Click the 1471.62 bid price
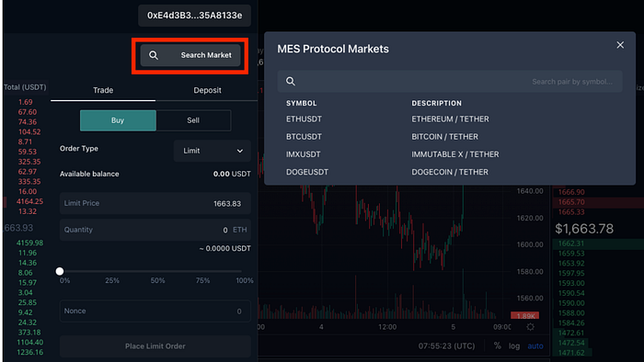The image size is (644, 362). [x=571, y=353]
